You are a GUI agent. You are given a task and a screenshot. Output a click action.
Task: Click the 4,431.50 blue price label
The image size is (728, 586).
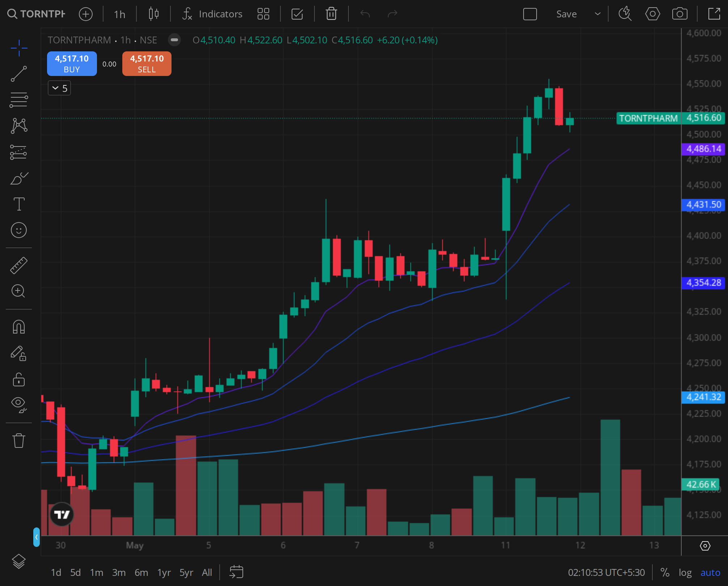(x=703, y=204)
